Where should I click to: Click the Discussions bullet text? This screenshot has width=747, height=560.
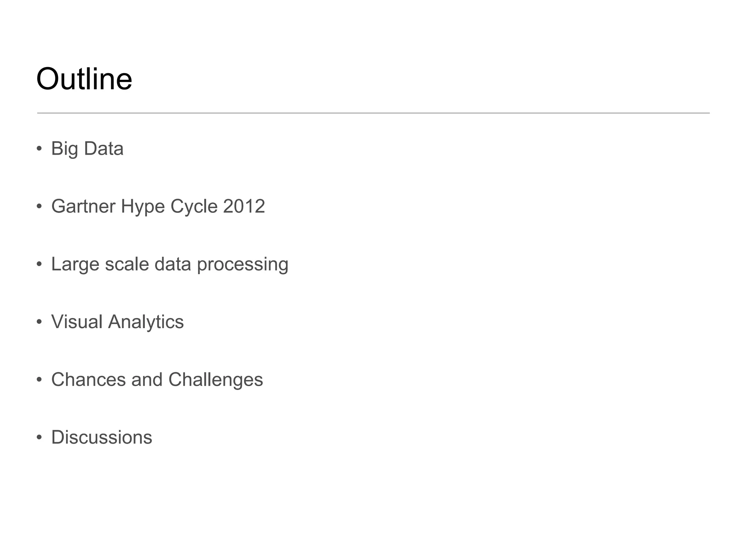[x=101, y=437]
